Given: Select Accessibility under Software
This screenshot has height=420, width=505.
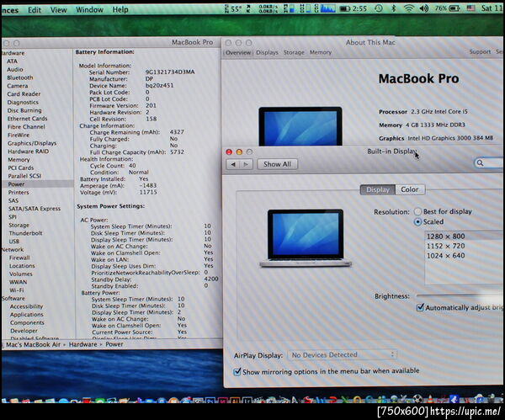Looking at the screenshot, I should (26, 306).
